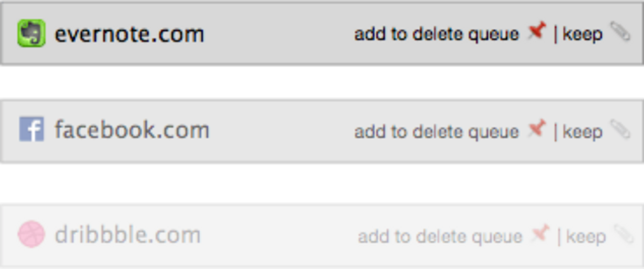Select the evernote.com row empty area
Image resolution: width=644 pixels, height=269 pixels.
point(280,34)
